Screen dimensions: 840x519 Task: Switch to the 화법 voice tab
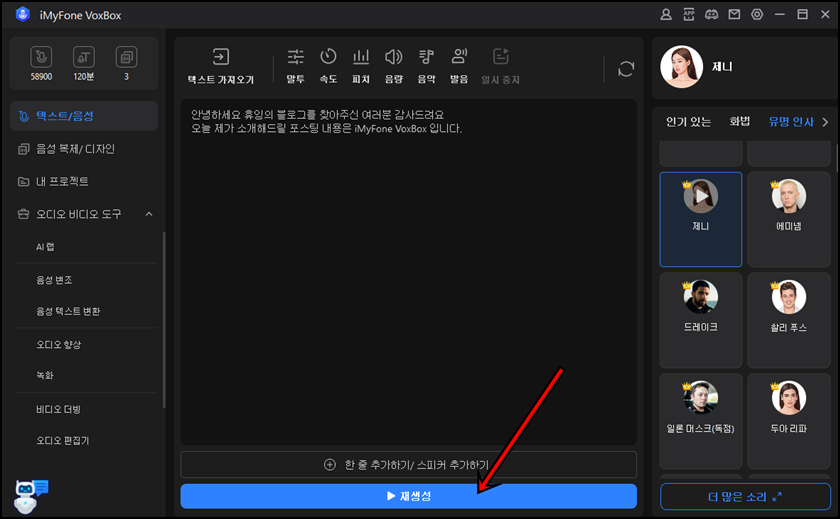[740, 122]
